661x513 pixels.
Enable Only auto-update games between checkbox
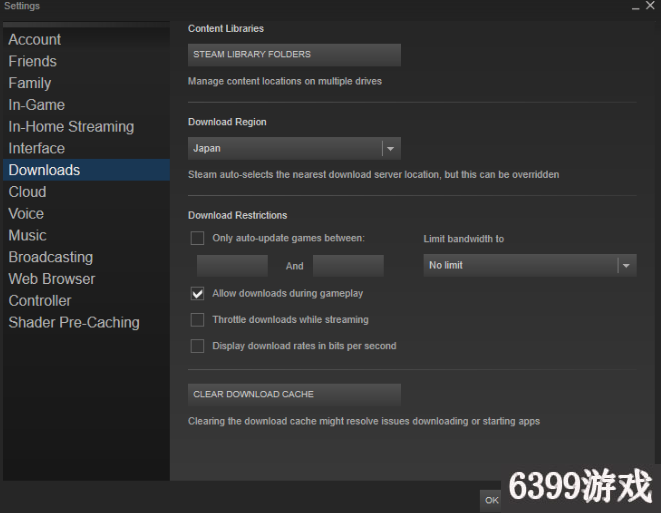(x=197, y=238)
